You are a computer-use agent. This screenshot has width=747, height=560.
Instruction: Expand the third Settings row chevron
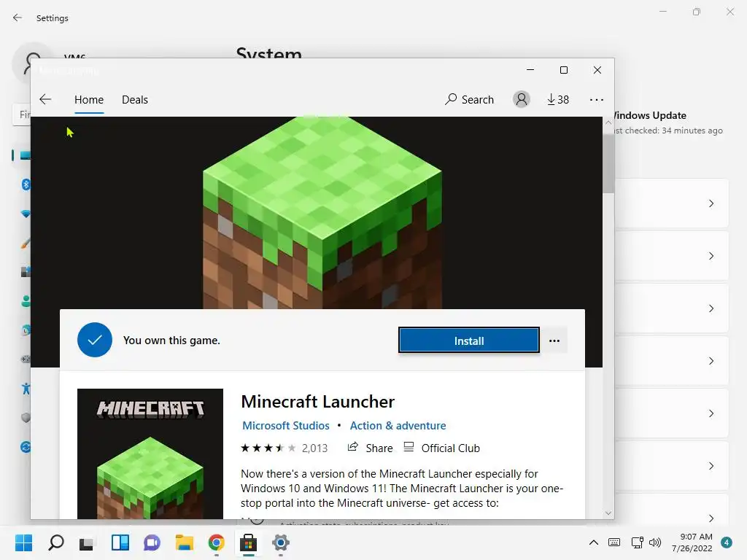click(x=711, y=308)
